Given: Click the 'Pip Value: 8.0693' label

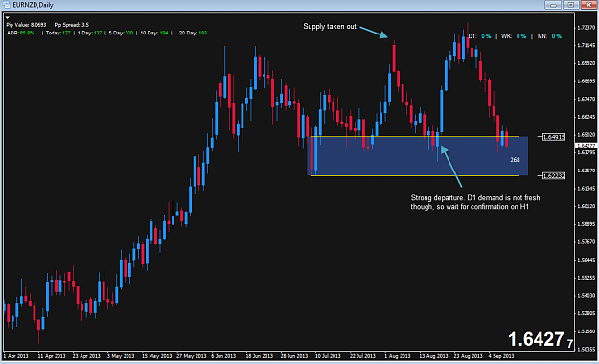Looking at the screenshot, I should tap(26, 25).
